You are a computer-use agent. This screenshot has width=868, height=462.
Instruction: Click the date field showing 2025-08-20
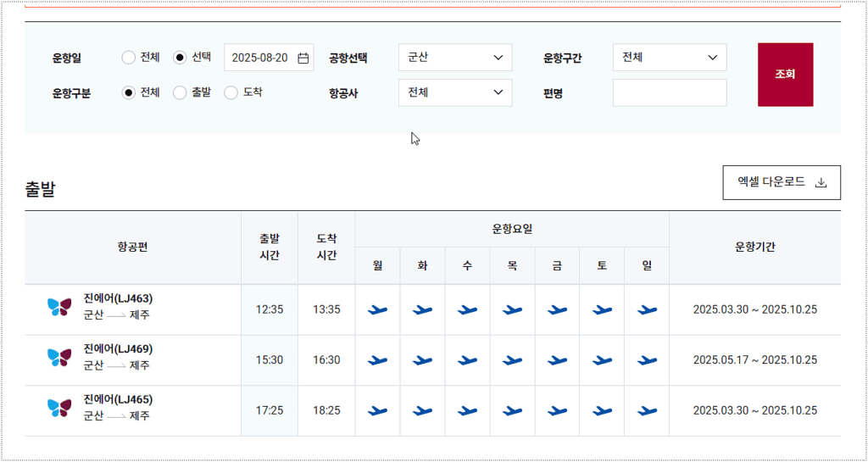(x=269, y=58)
